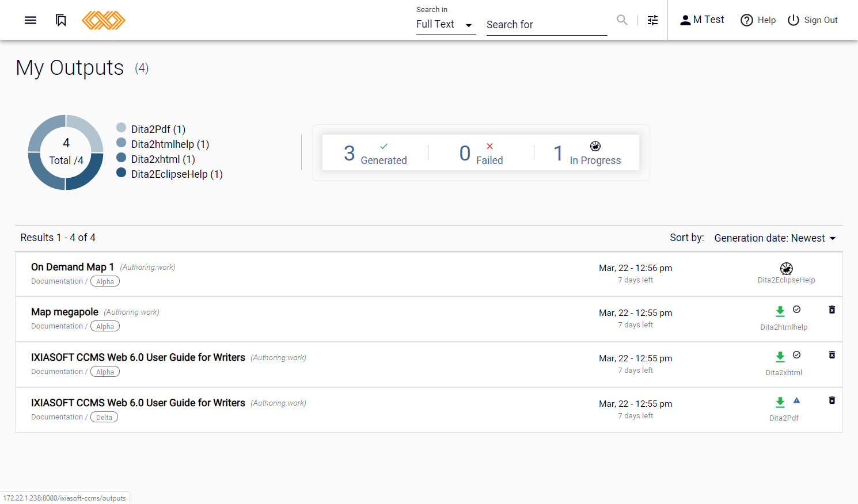Delete the Dita2xhtml output row
This screenshot has width=858, height=504.
tap(832, 355)
